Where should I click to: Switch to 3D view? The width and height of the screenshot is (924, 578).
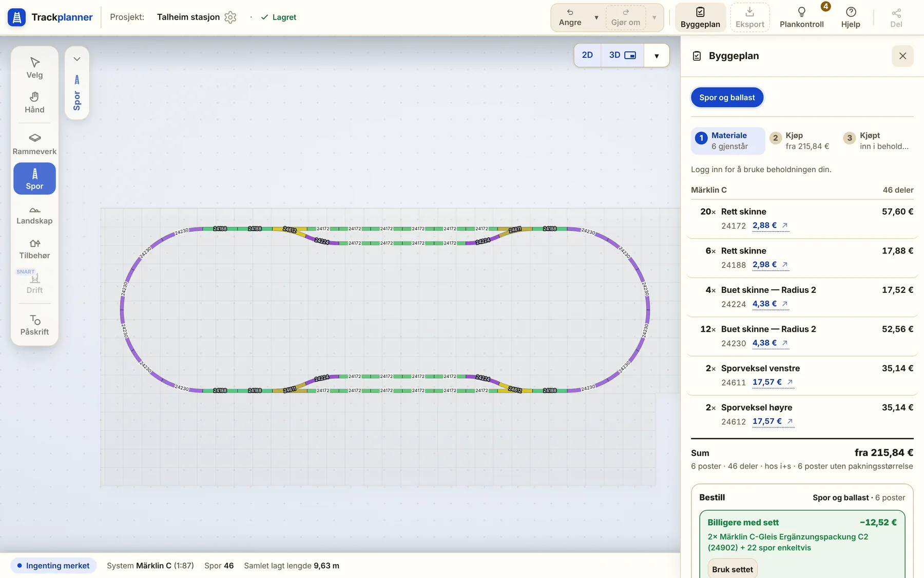pos(622,55)
